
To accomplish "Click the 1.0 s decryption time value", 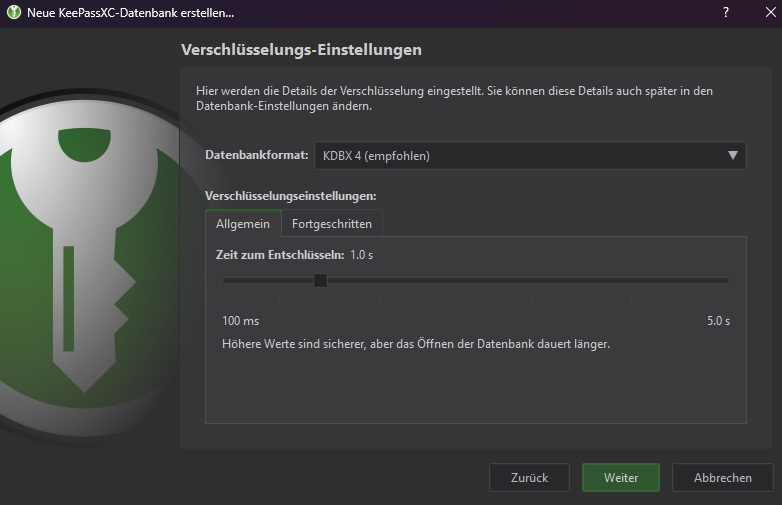I will tap(362, 255).
